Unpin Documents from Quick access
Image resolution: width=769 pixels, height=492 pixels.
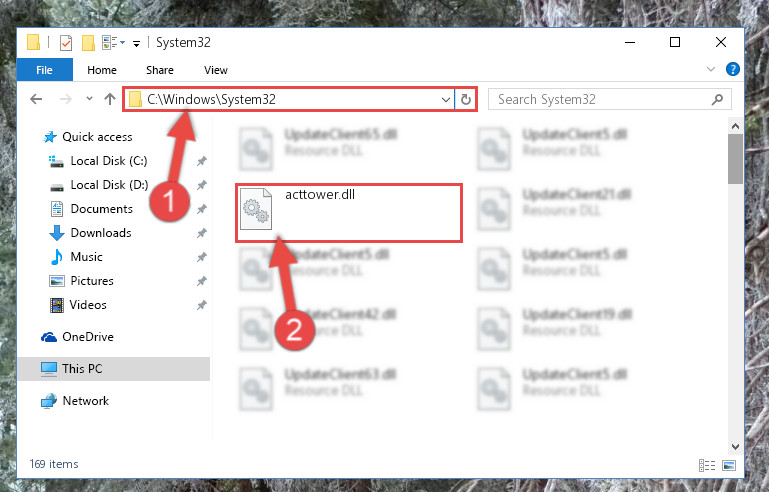202,209
